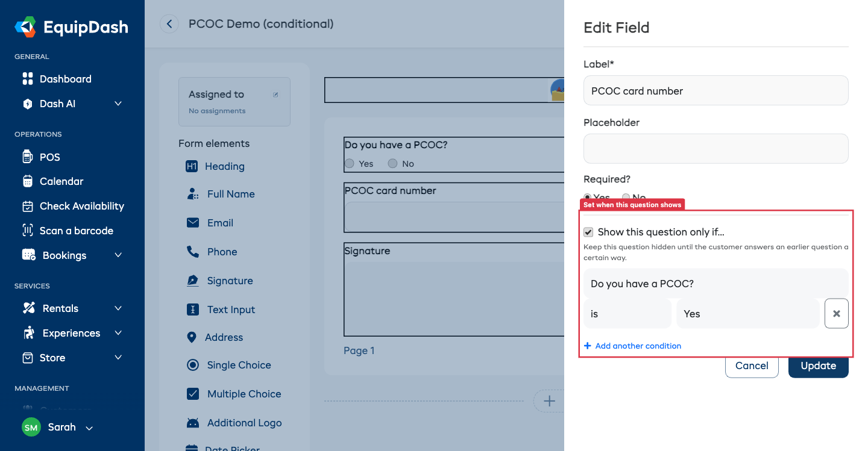Select Yes for Do you have a PCOC
This screenshot has width=868, height=451.
349,163
